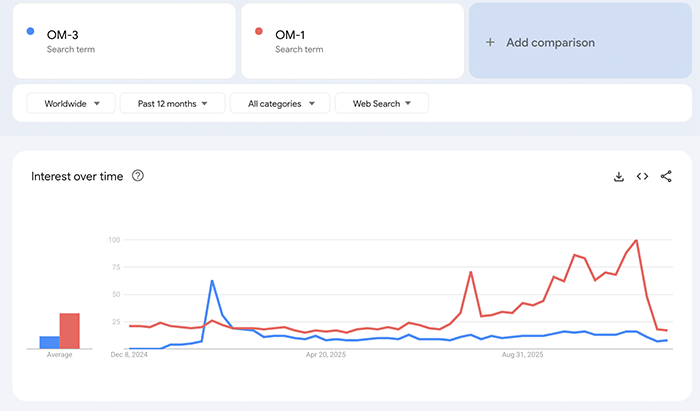Viewport: 700px width, 411px height.
Task: Open the embed code icon
Action: (x=642, y=176)
